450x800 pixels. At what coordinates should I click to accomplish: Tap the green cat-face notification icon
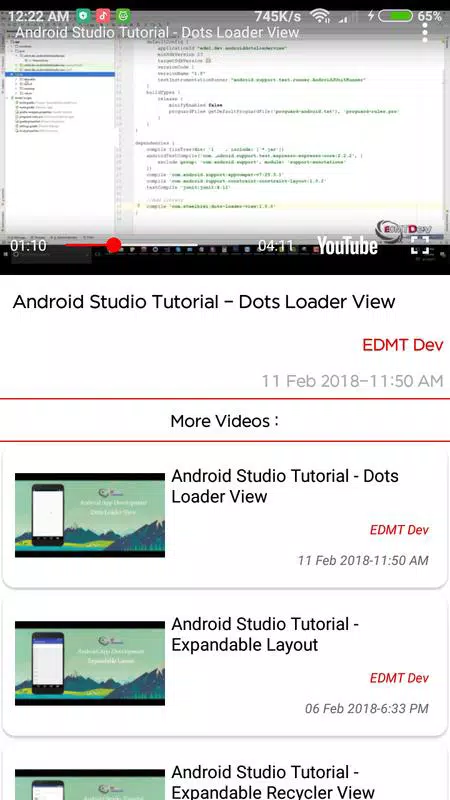pos(123,16)
